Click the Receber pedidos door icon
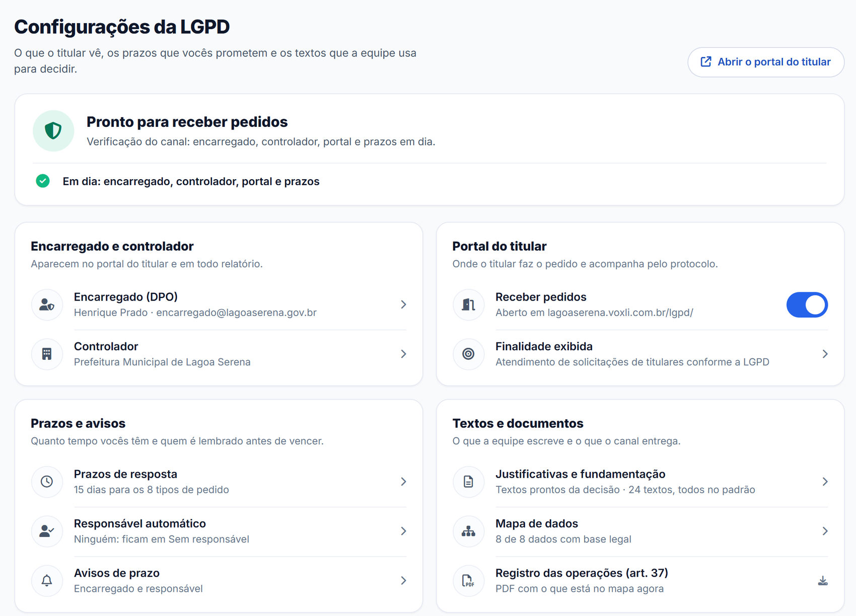Image resolution: width=856 pixels, height=616 pixels. (468, 304)
